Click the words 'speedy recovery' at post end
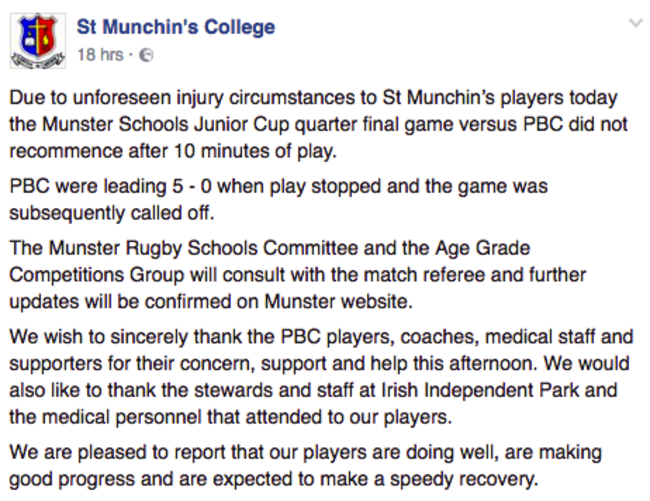650x501 pixels. click(x=464, y=480)
